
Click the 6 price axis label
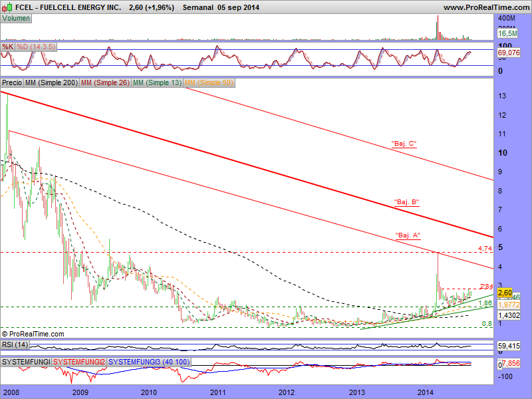click(500, 229)
